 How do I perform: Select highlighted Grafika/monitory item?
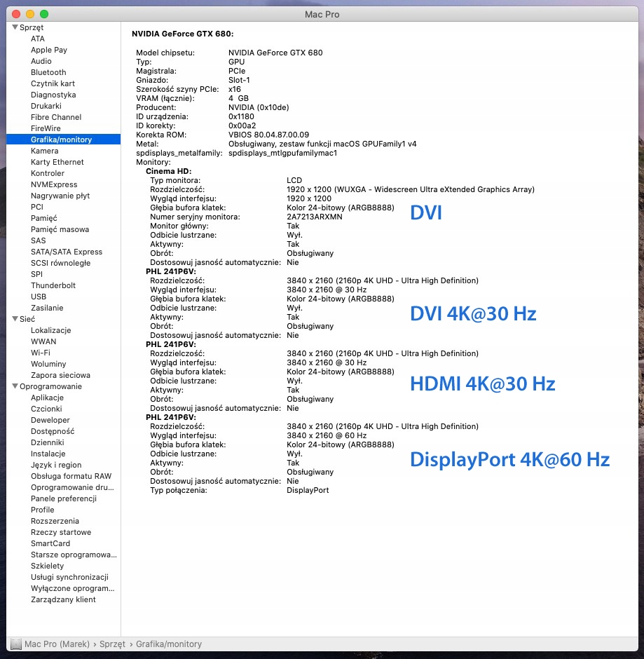tap(64, 140)
